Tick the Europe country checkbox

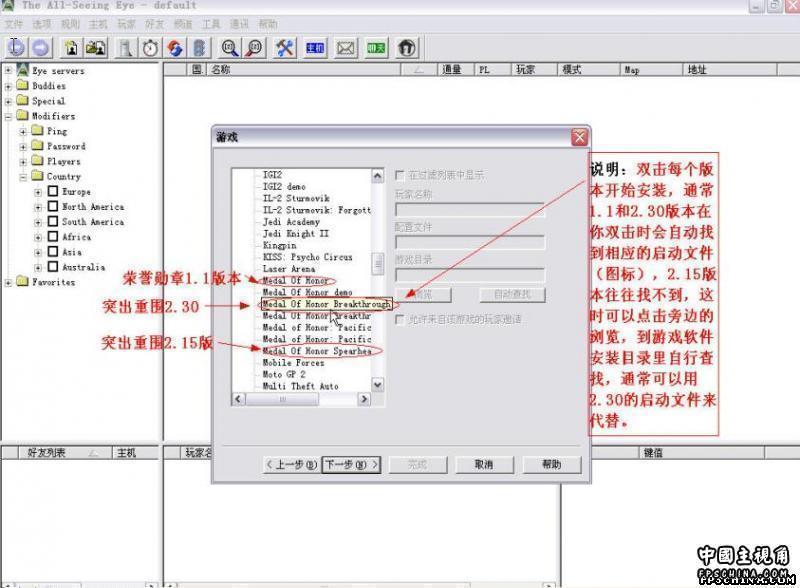(x=53, y=191)
